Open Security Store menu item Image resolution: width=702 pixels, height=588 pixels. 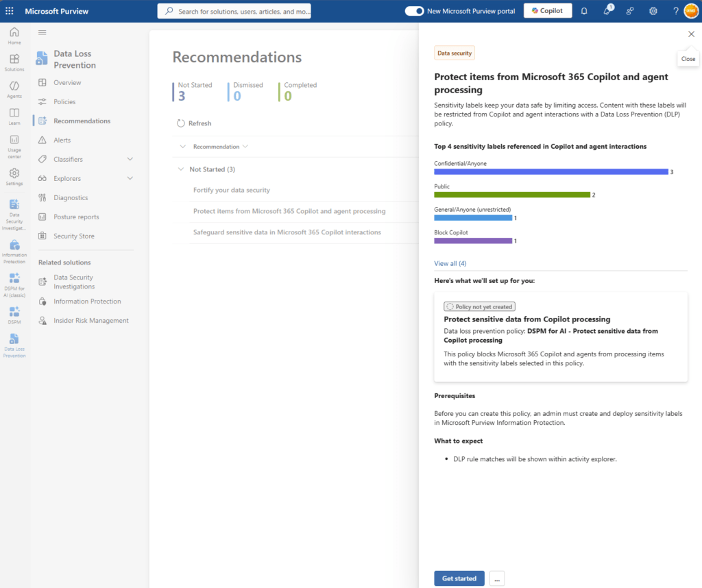click(74, 236)
